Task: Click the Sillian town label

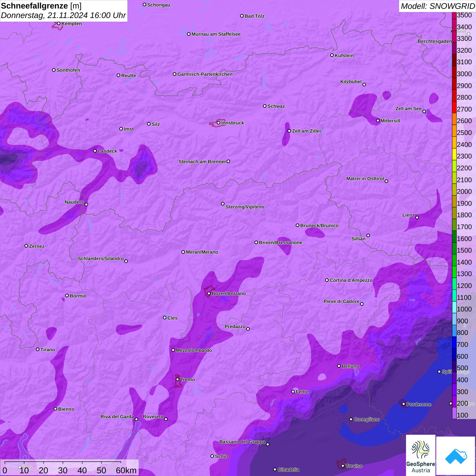Action: 358,239
